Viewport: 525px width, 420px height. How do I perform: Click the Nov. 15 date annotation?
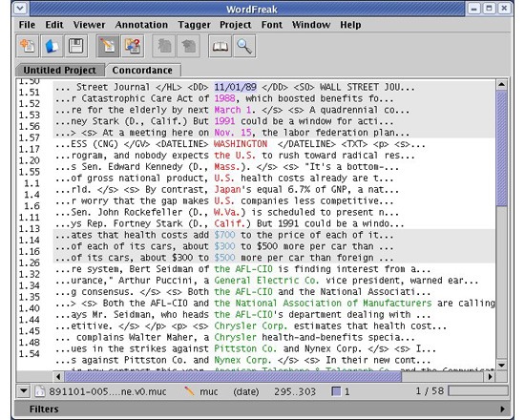point(233,133)
